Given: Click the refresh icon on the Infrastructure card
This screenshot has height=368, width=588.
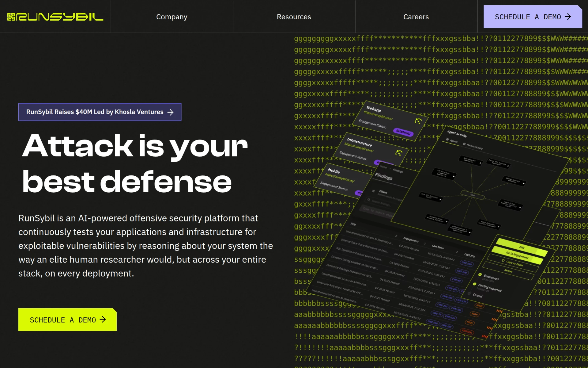Looking at the screenshot, I should 398,153.
